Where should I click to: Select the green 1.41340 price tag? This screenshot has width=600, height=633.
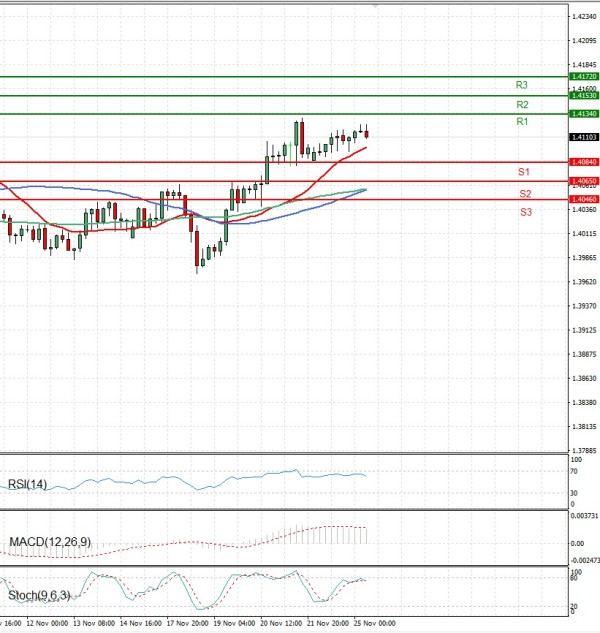tap(583, 114)
